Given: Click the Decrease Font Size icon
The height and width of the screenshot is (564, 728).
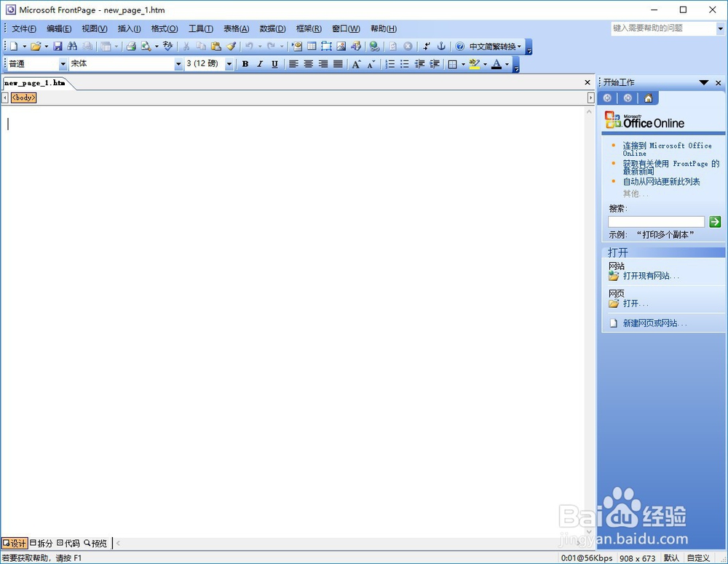Looking at the screenshot, I should (x=371, y=64).
